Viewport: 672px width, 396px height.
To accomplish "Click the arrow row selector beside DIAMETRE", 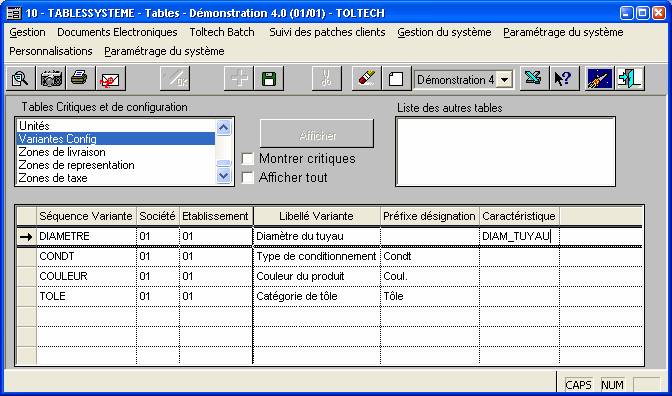I will pyautogui.click(x=27, y=236).
